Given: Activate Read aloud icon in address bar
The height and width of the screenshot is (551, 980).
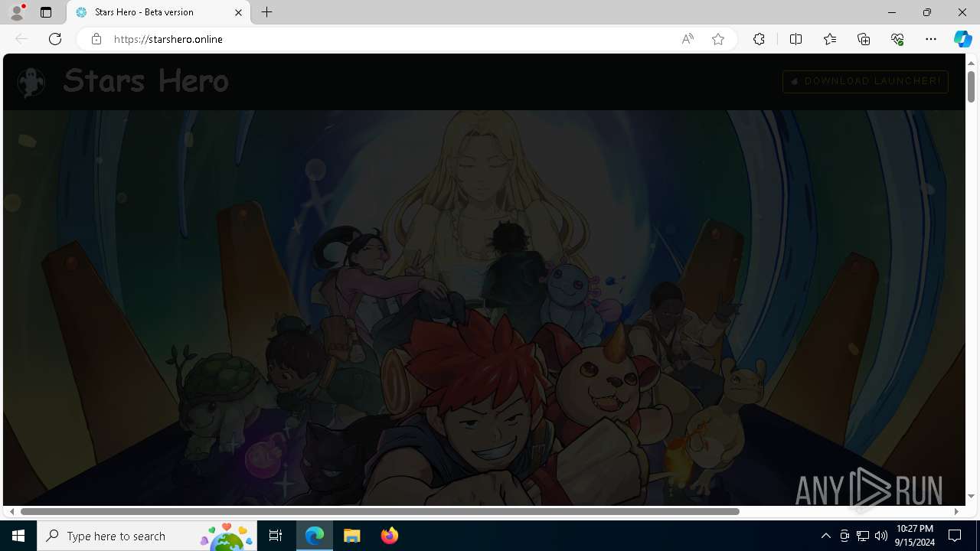Looking at the screenshot, I should (688, 39).
